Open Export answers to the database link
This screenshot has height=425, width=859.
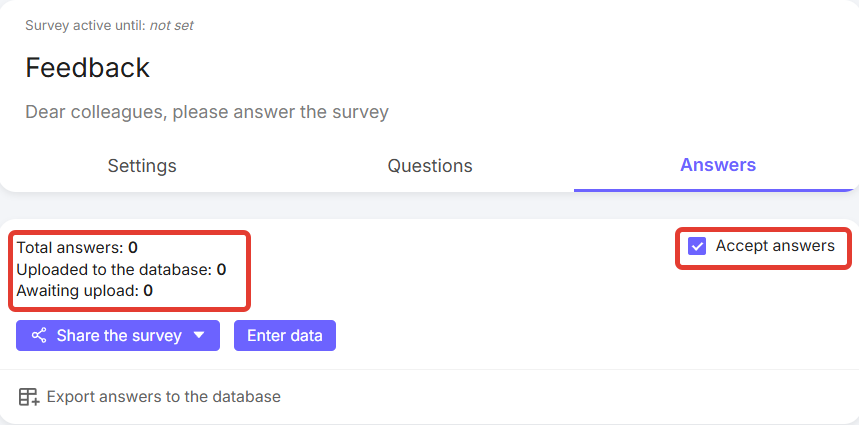tap(164, 397)
